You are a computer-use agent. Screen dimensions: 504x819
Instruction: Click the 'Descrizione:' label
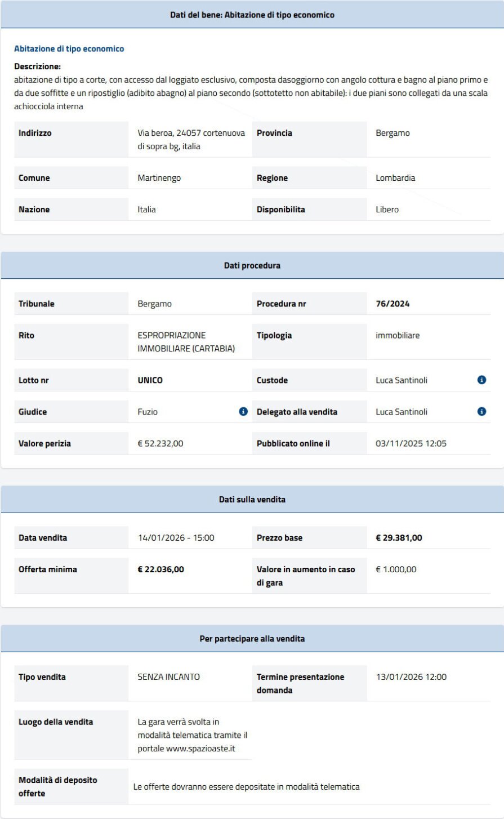point(37,66)
